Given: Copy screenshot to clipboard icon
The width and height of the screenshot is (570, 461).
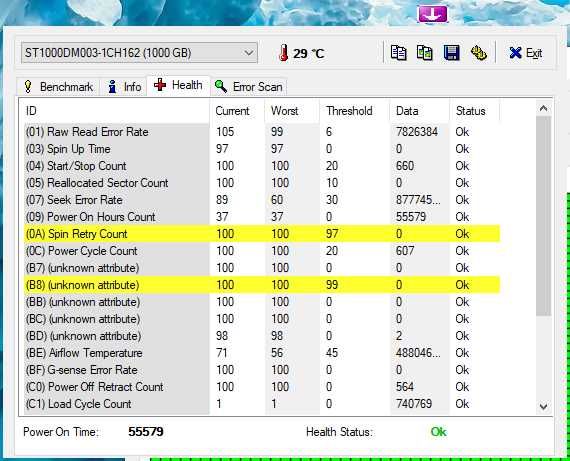Looking at the screenshot, I should click(x=425, y=53).
